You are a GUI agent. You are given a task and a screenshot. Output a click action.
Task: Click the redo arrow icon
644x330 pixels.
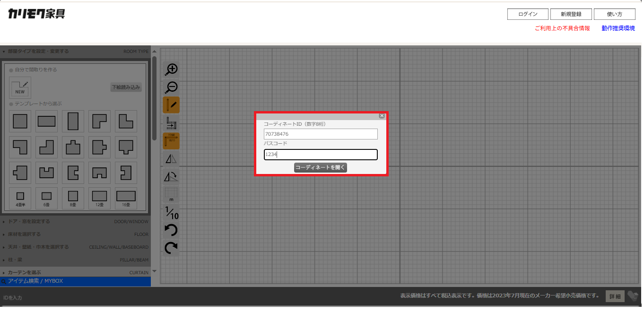click(x=171, y=248)
